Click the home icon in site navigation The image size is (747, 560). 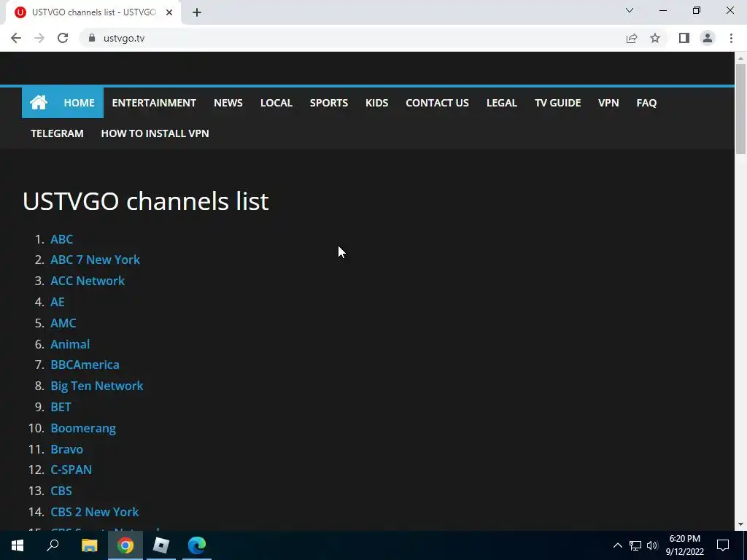pyautogui.click(x=39, y=102)
